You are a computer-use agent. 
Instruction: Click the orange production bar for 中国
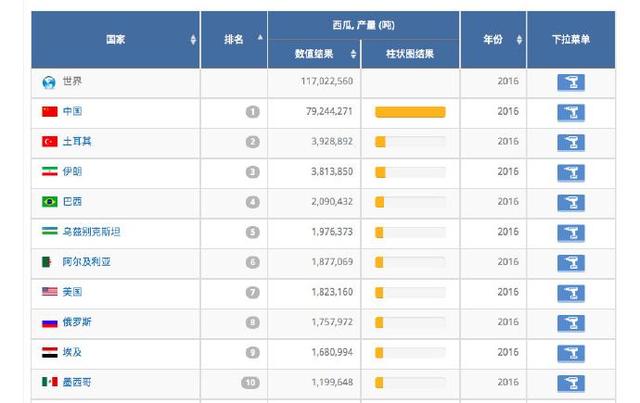[410, 112]
